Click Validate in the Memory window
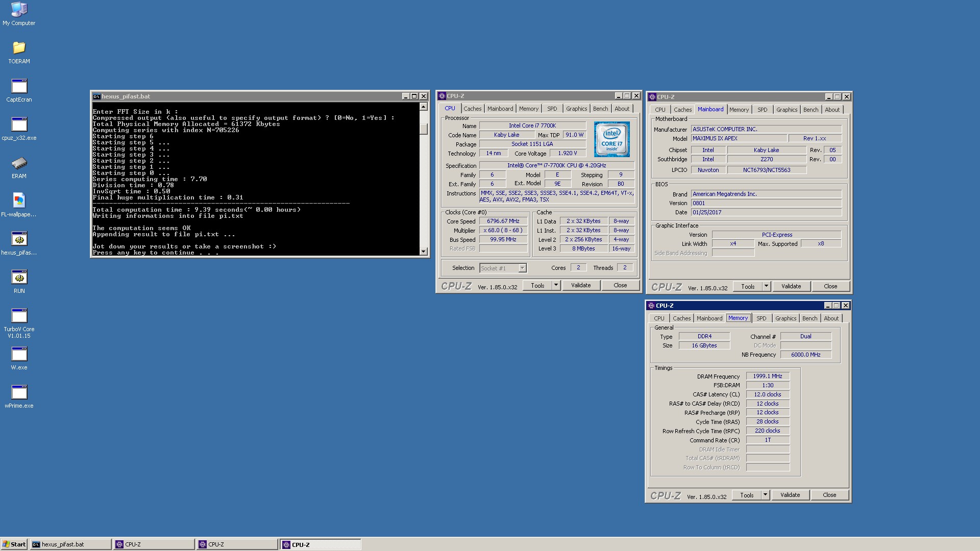The width and height of the screenshot is (980, 551). [790, 495]
